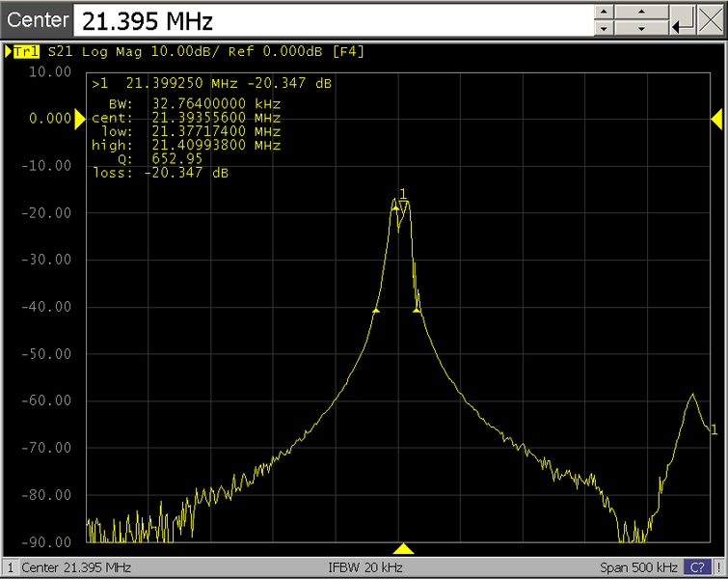Click the Center frequency input field
Image resolution: width=728 pixels, height=579 pixels.
330,20
